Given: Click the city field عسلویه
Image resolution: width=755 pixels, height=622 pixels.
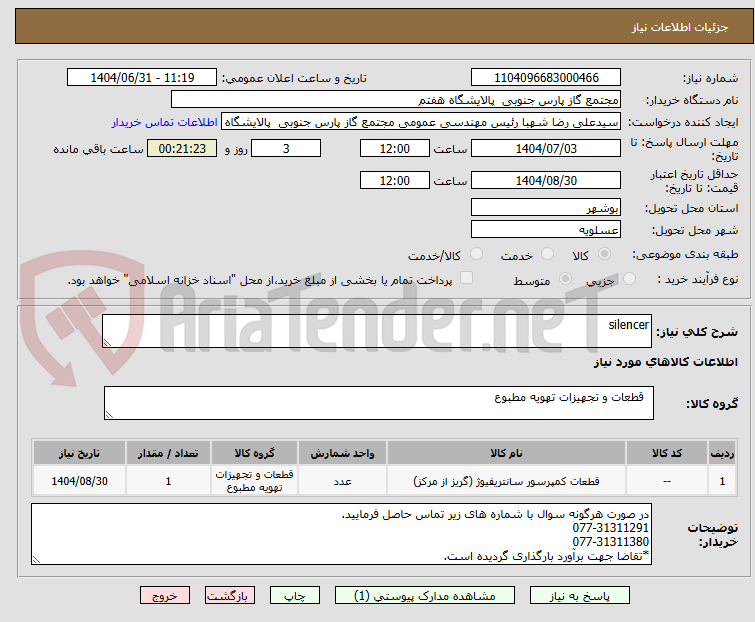Looking at the screenshot, I should 546,230.
